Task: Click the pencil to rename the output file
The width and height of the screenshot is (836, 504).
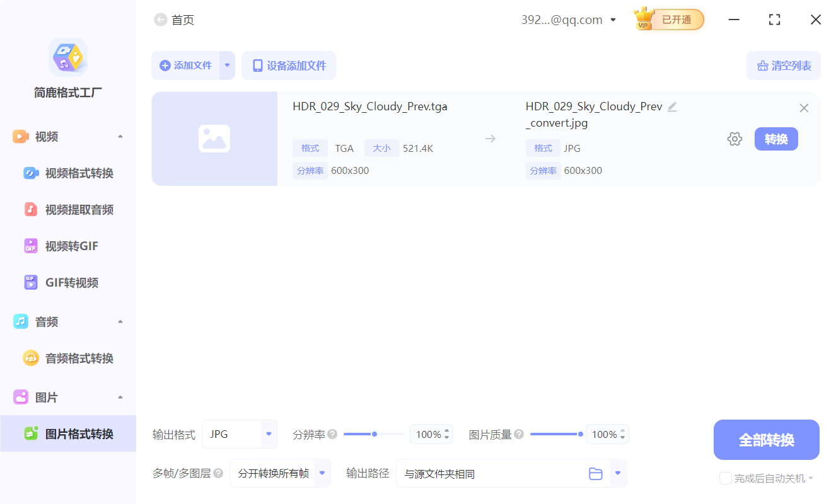Action: tap(672, 106)
